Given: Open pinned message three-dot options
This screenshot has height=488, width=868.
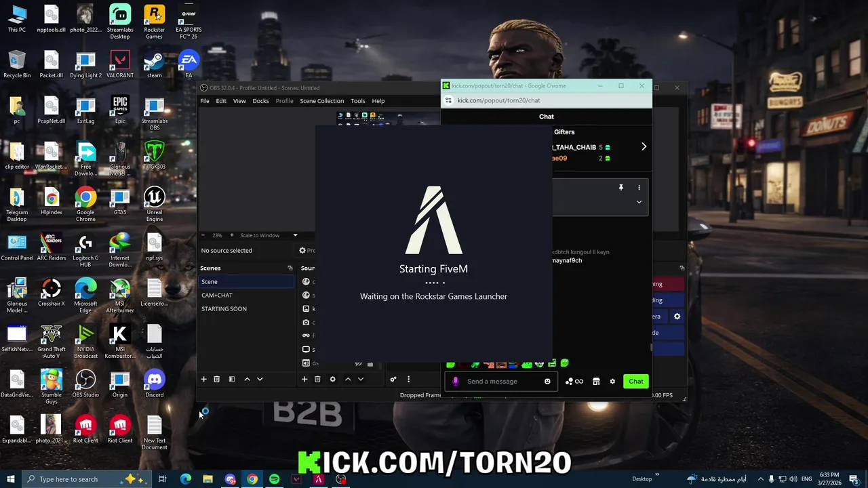Looking at the screenshot, I should pyautogui.click(x=639, y=188).
